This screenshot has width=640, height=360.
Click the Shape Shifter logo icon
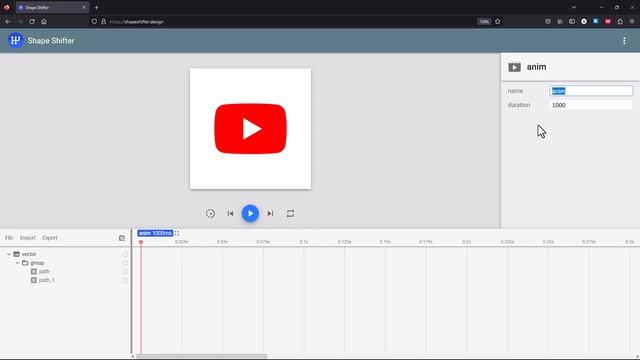point(16,40)
